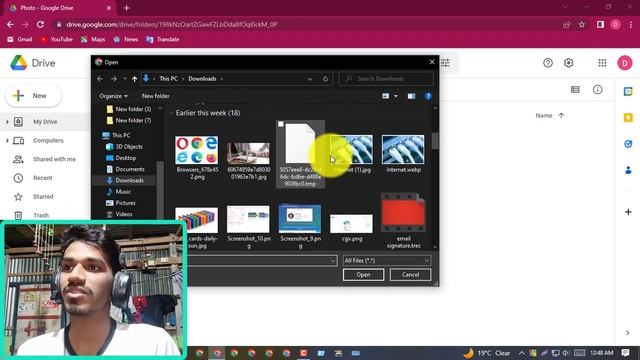Open the Calendar side panel icon

(628, 91)
